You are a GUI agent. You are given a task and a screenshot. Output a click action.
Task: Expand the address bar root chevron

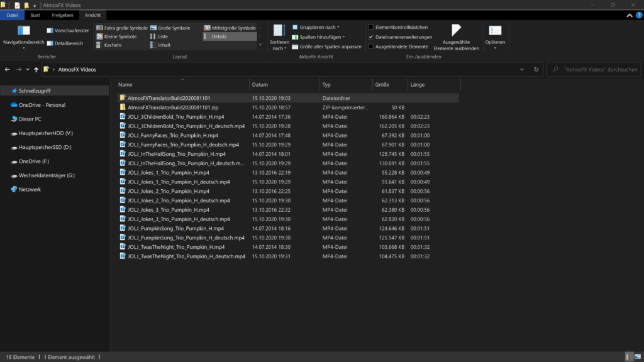(53, 69)
